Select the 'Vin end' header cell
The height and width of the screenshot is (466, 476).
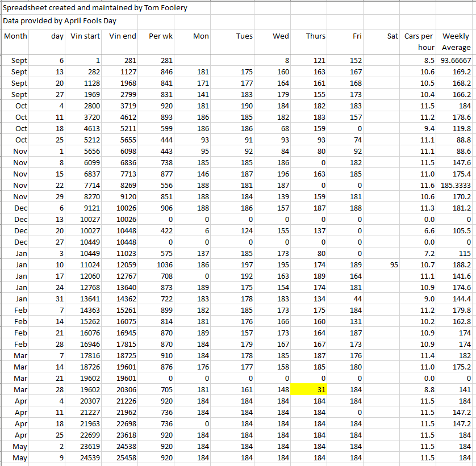[x=122, y=36]
